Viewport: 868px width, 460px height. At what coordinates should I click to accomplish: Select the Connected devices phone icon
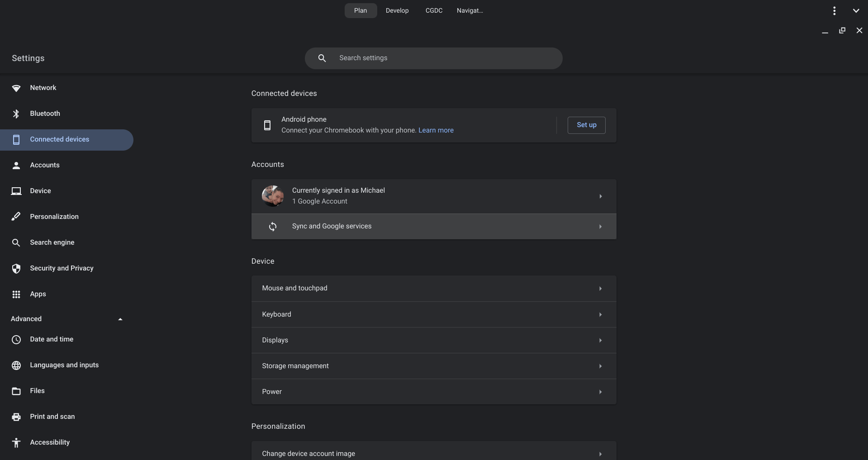(x=16, y=139)
